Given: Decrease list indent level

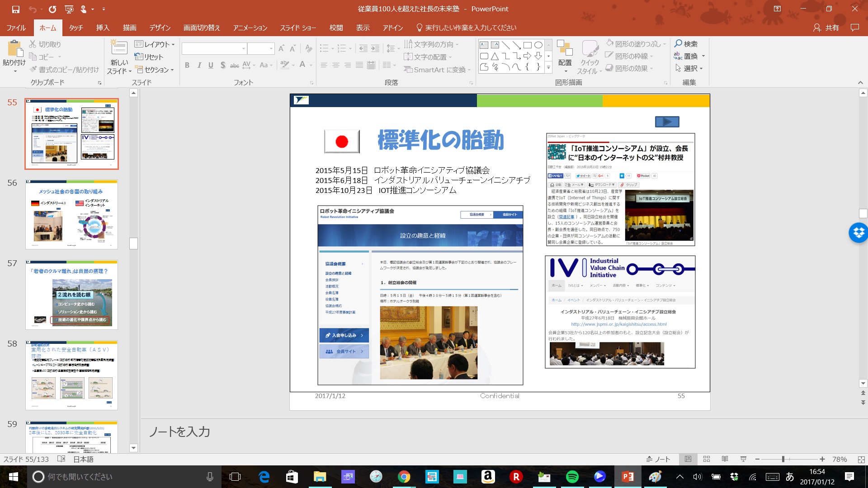Looking at the screenshot, I should 363,48.
